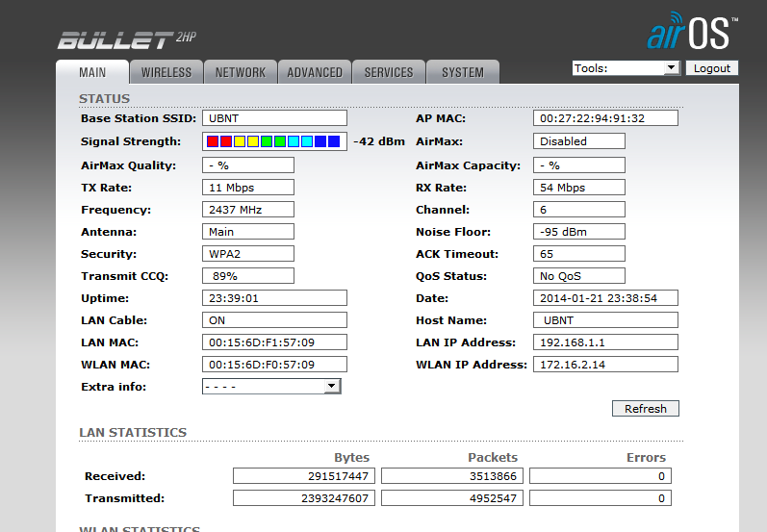Screen dimensions: 767x532
Task: Click the Bullet 2HP logo
Action: tap(126, 39)
